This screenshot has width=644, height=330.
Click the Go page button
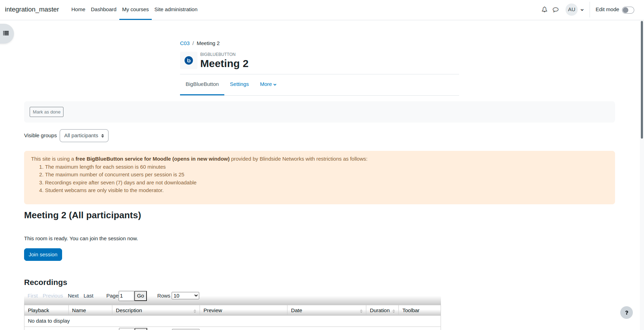pos(141,296)
